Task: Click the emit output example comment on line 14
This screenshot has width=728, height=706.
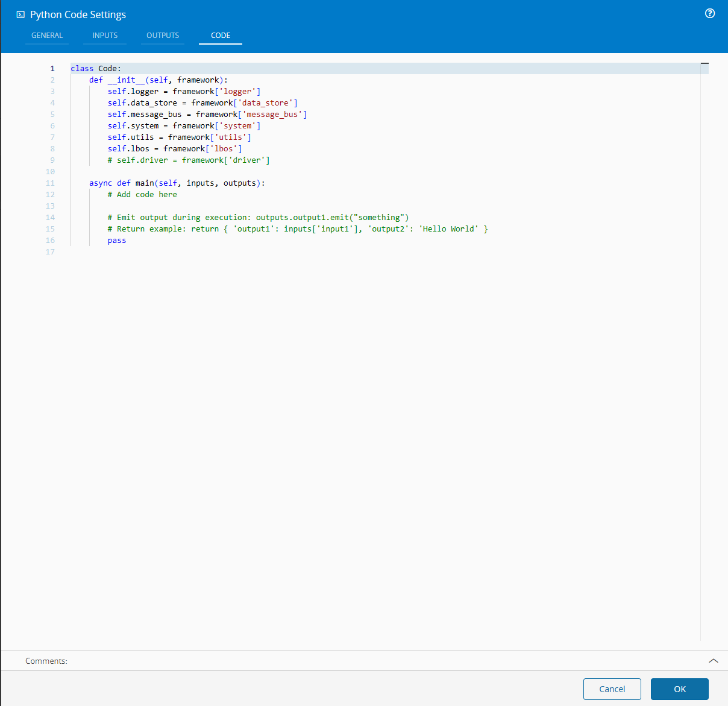Action: (x=258, y=217)
